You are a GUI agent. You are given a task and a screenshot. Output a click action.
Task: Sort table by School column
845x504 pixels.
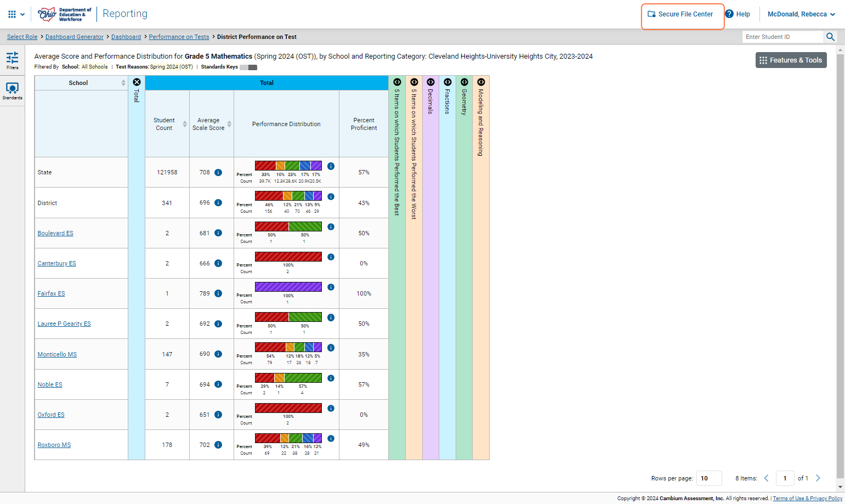(123, 83)
